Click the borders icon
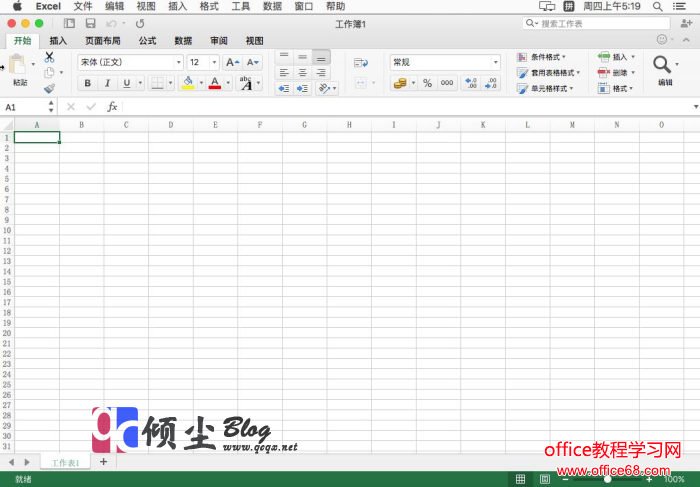 tap(157, 83)
